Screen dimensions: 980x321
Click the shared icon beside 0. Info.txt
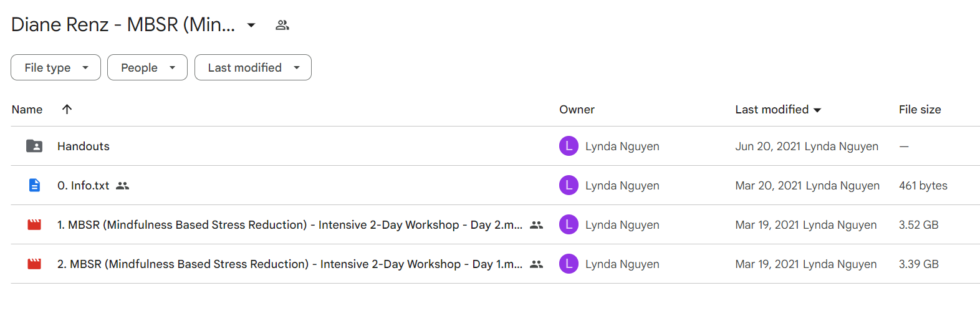click(123, 186)
